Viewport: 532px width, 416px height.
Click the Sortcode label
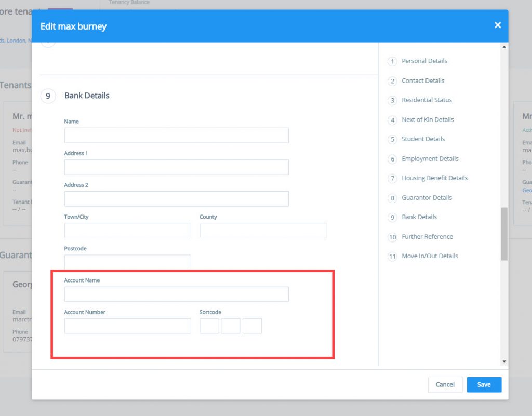210,312
